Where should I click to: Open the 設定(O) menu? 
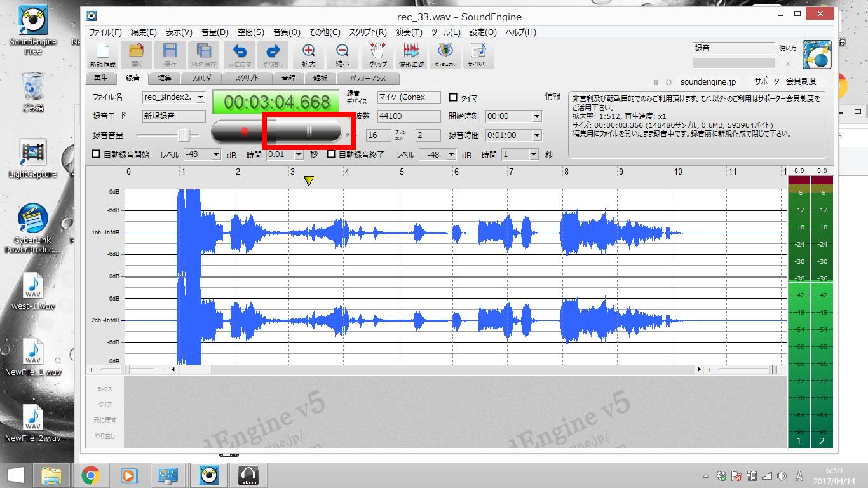(483, 32)
